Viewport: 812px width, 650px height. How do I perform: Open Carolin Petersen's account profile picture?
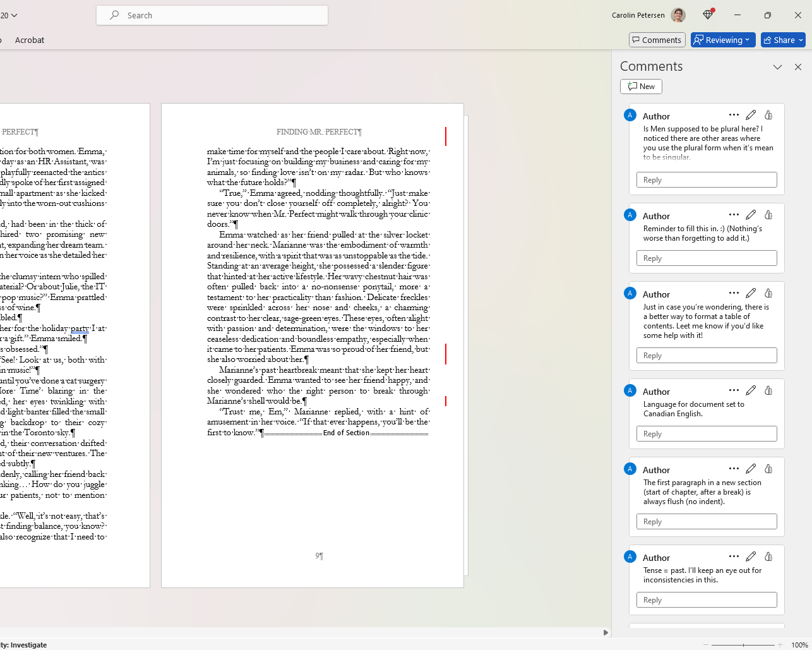click(x=678, y=15)
